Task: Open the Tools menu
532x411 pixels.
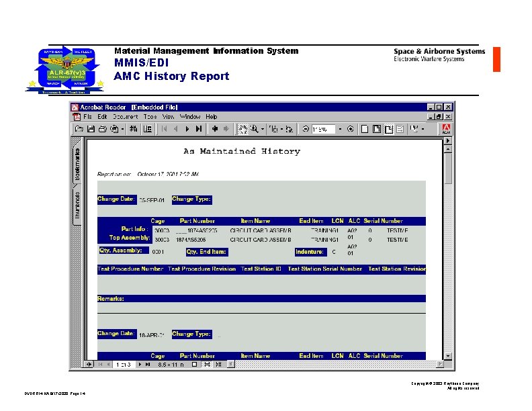Action: pos(150,117)
